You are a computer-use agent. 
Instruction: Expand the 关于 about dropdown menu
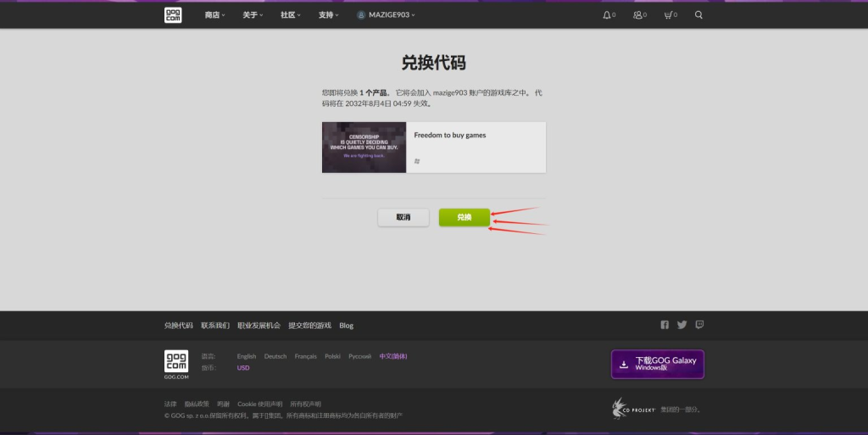click(253, 15)
